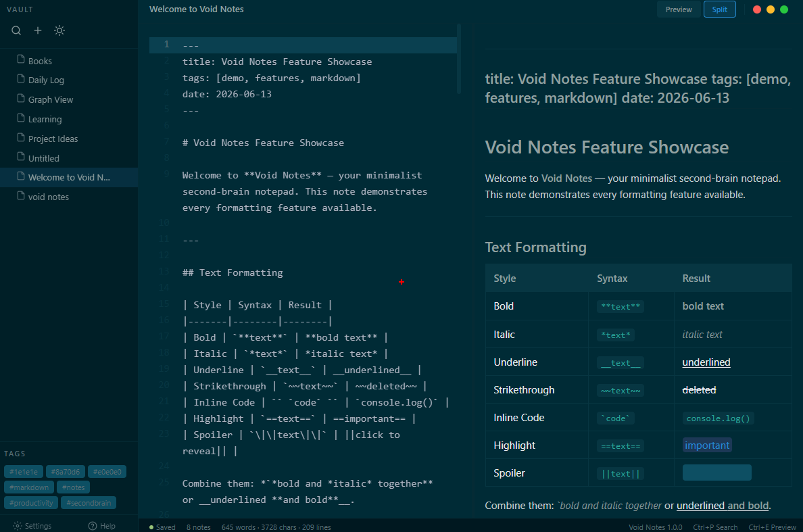Click the 'underlined' result in preview table
Screen dimensions: 803x532
pos(706,362)
